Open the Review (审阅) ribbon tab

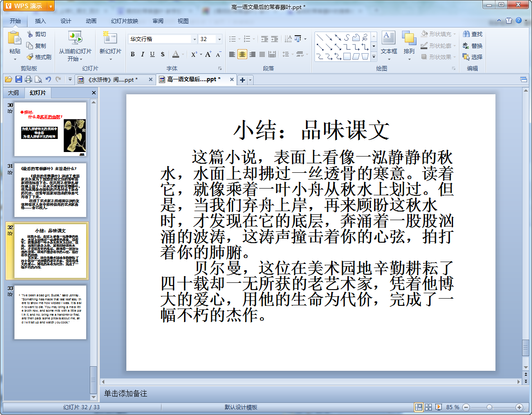[158, 21]
